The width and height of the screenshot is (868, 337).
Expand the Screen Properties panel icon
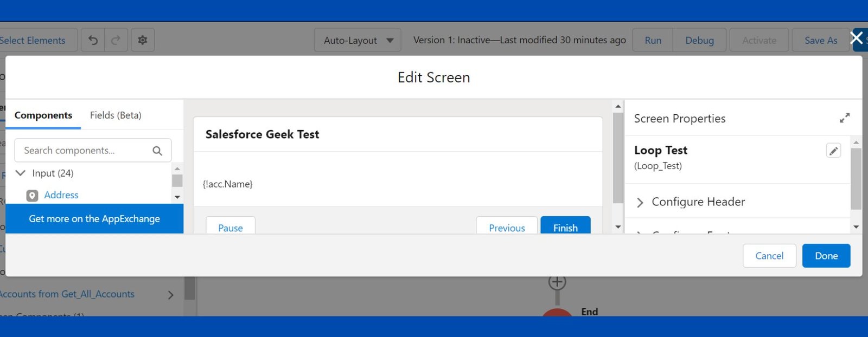[845, 118]
